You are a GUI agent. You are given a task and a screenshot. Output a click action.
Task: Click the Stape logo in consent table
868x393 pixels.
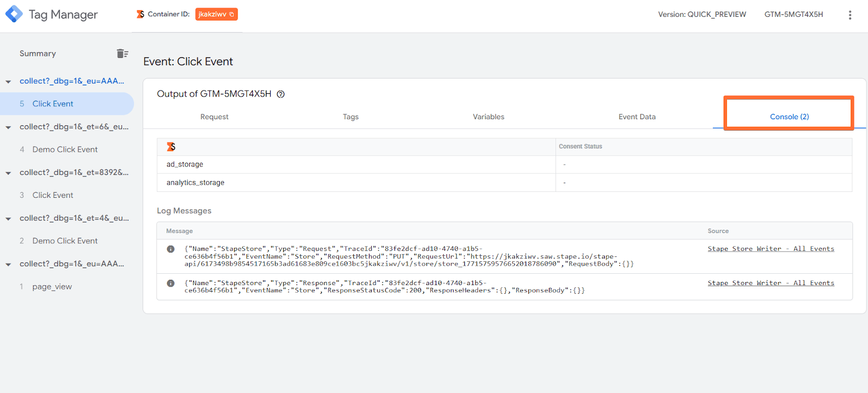tap(171, 147)
